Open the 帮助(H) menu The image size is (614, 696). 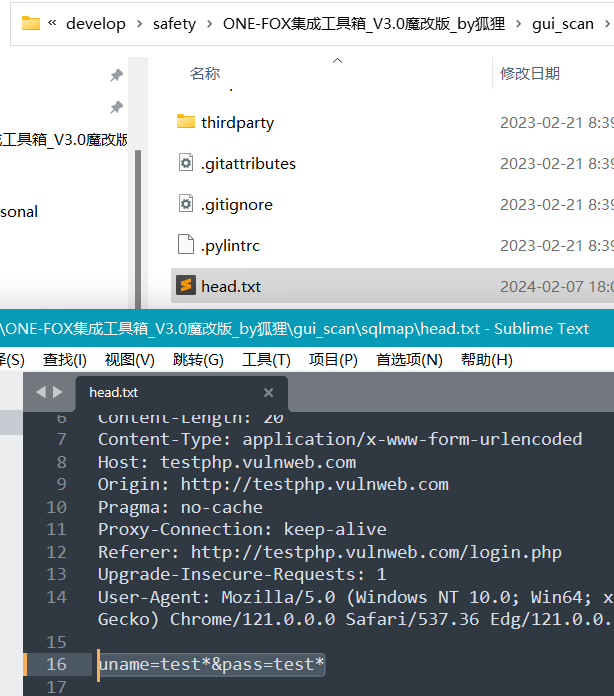(487, 360)
